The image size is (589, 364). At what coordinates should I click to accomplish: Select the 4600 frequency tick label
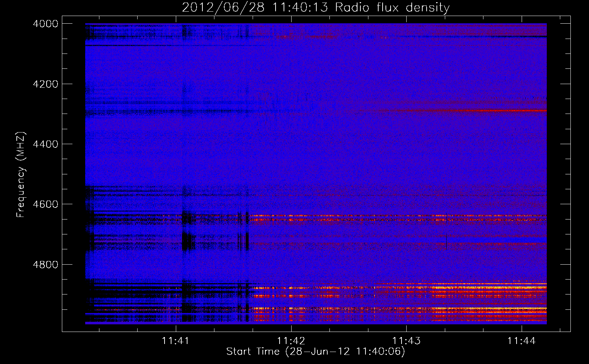(46, 204)
